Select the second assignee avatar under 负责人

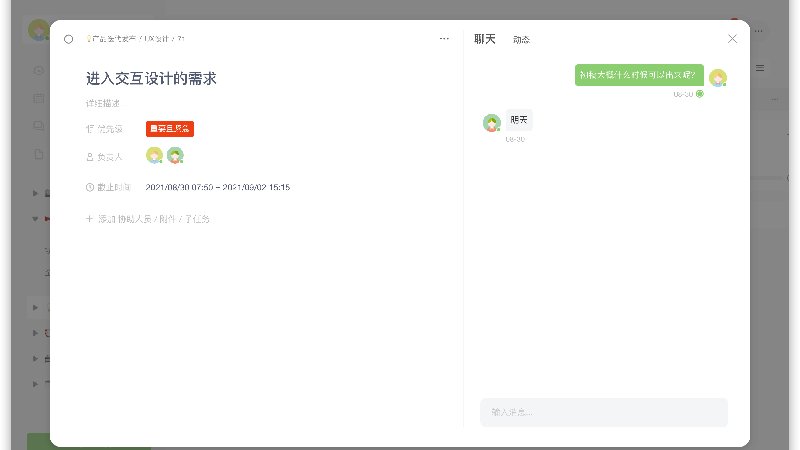(175, 155)
